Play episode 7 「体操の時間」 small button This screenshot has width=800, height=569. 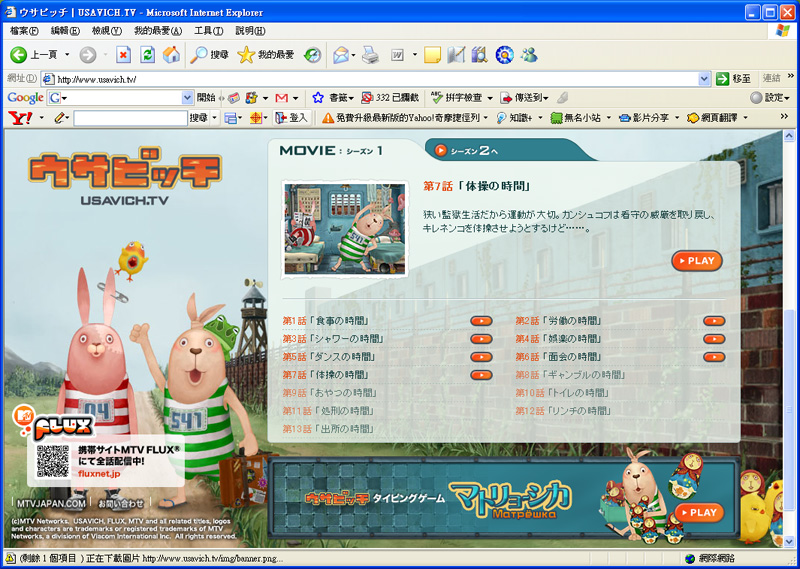[x=481, y=375]
